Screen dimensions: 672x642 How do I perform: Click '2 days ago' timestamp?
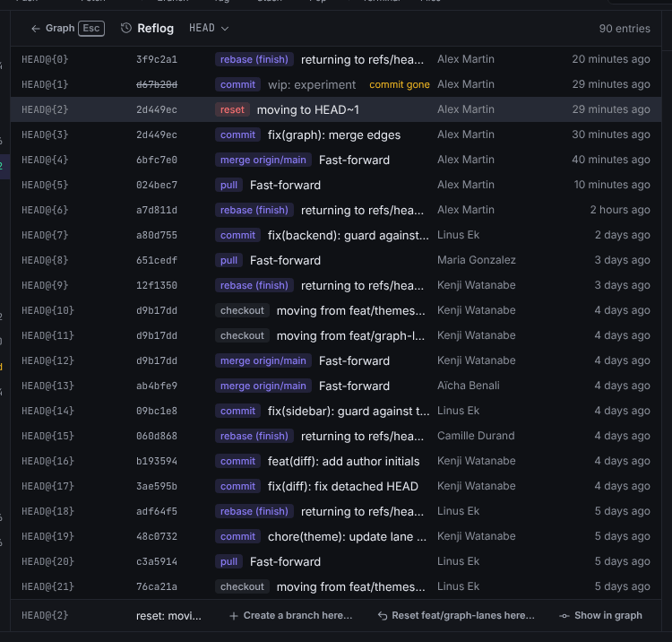pyautogui.click(x=622, y=235)
